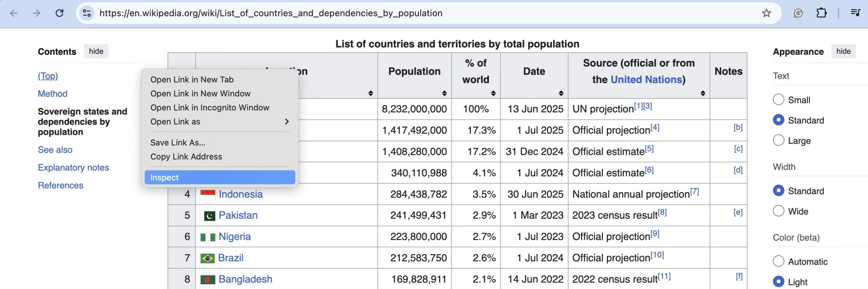Open the Extensions puzzle icon
Image resolution: width=868 pixels, height=289 pixels.
822,13
